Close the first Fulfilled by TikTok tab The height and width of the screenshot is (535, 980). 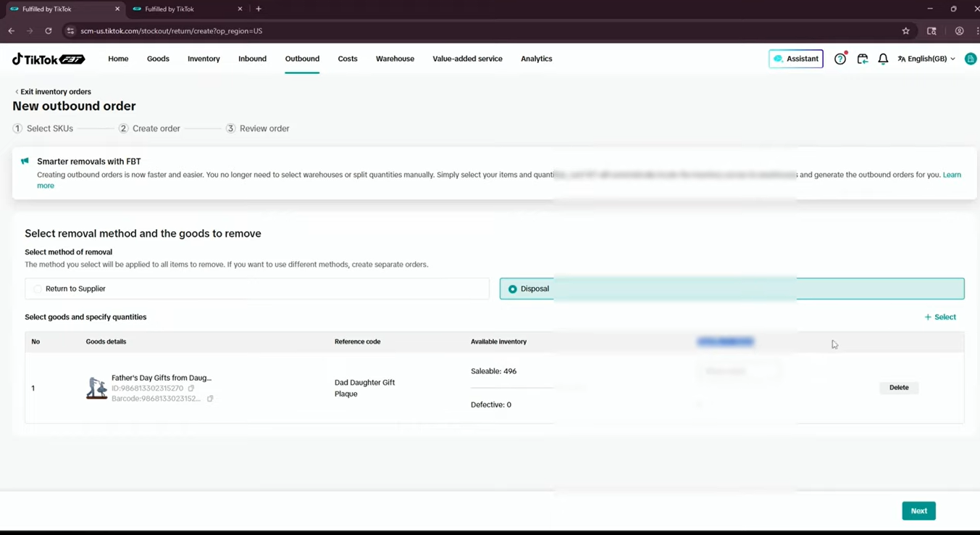click(117, 9)
